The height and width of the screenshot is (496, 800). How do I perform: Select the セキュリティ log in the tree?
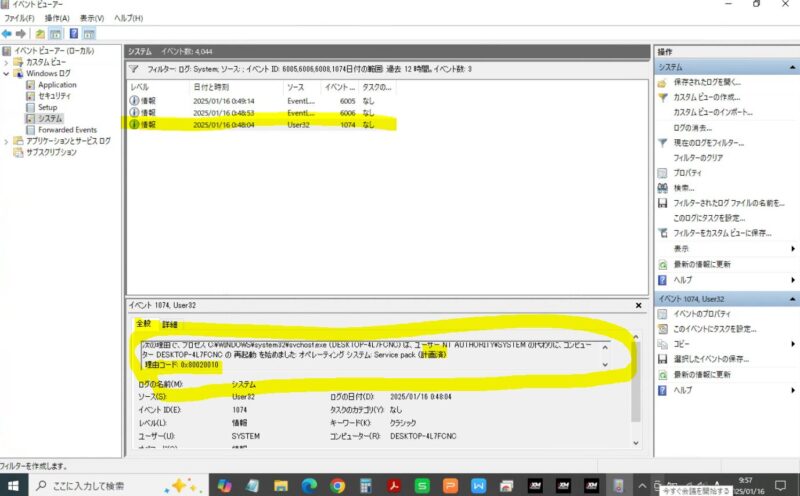55,96
